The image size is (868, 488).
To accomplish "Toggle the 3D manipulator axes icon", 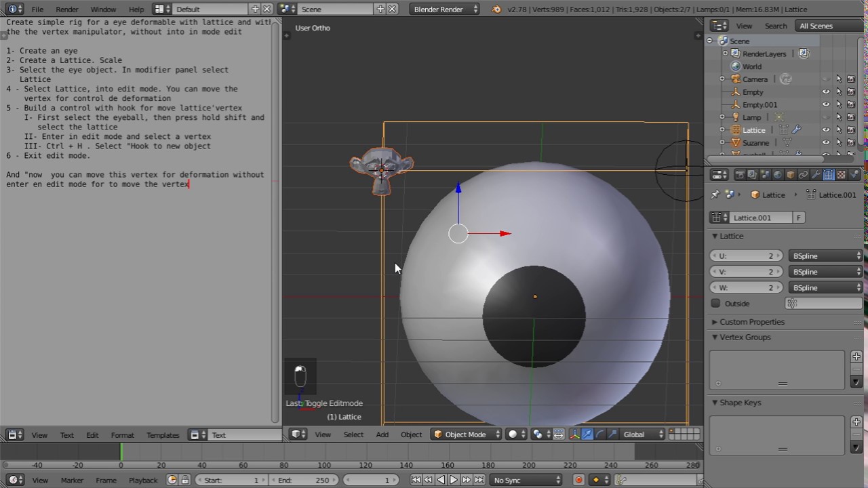I will pyautogui.click(x=575, y=434).
